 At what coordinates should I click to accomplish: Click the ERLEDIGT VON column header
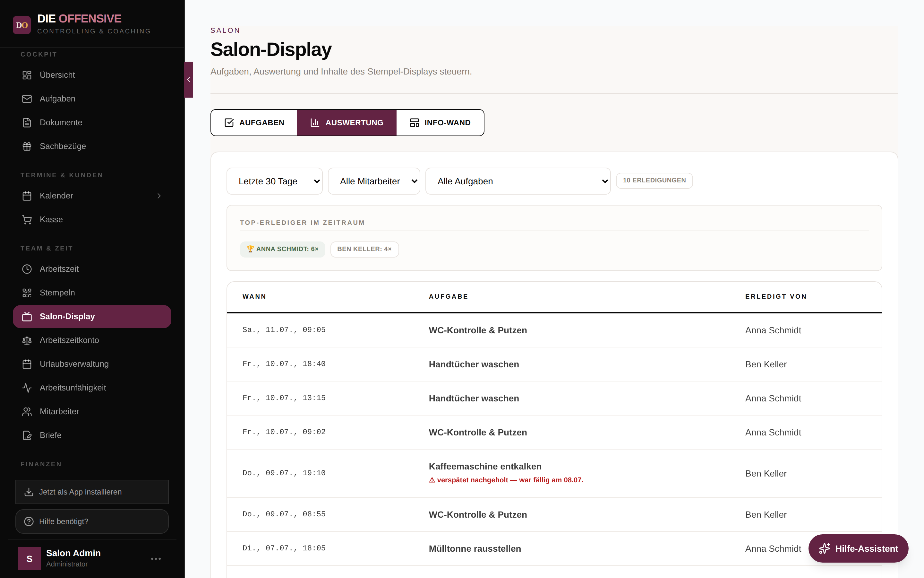coord(776,297)
